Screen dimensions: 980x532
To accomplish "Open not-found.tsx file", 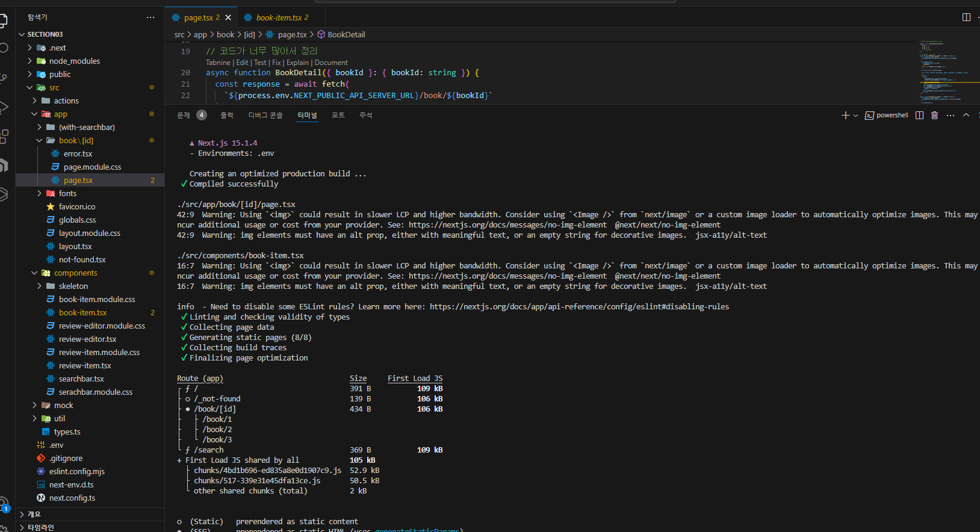I will 90,259.
